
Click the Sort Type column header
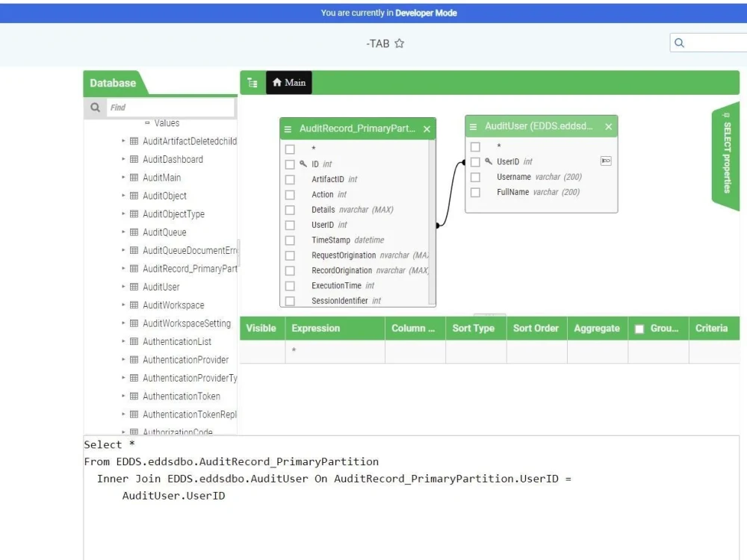point(476,328)
